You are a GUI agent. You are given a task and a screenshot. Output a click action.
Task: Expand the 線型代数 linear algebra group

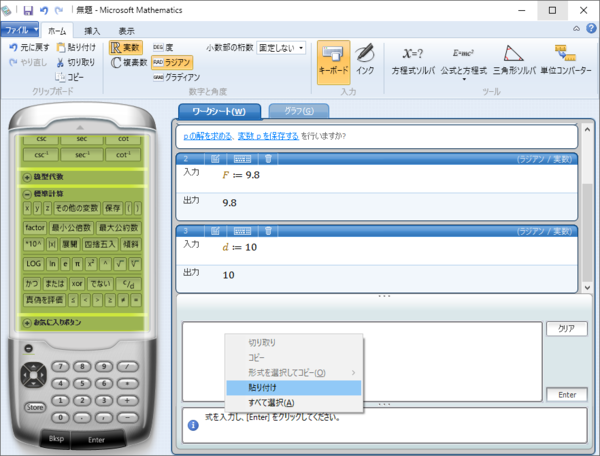[27, 177]
